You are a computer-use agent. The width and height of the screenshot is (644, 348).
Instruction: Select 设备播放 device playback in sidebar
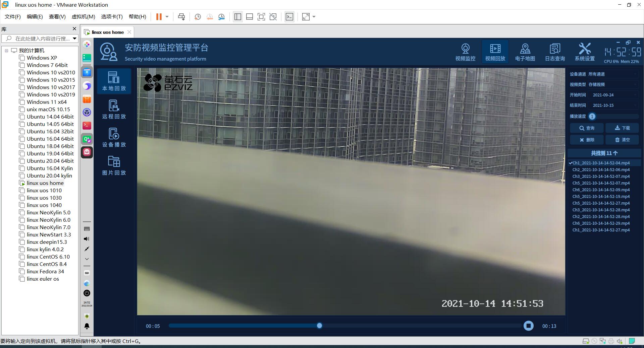[x=114, y=137]
